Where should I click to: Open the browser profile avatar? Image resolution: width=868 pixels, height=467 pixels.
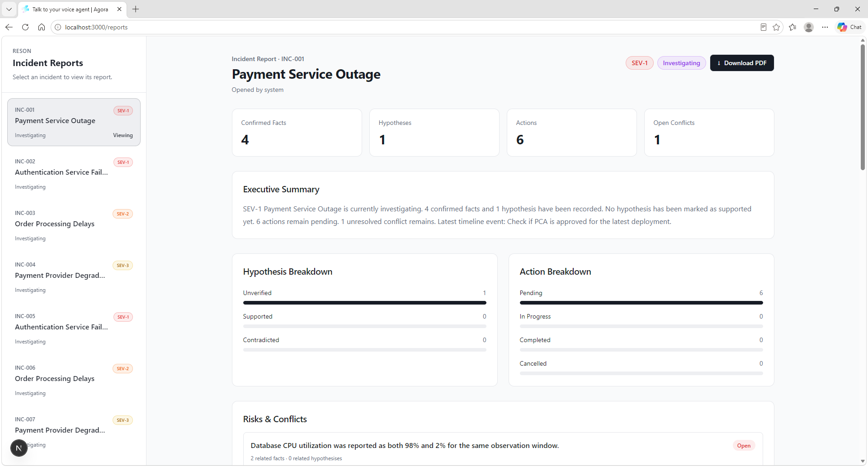[x=809, y=27]
